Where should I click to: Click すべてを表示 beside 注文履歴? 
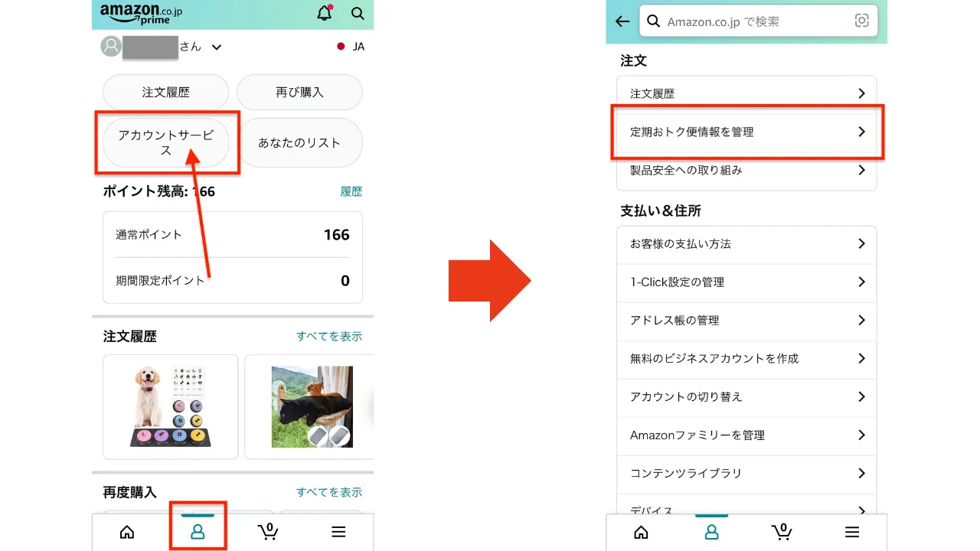pyautogui.click(x=330, y=336)
